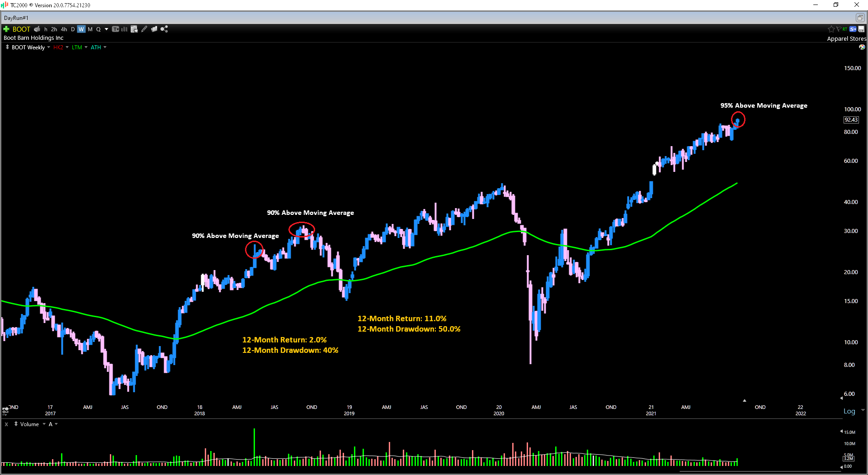Click the up-arrow marker on time axis

745,400
